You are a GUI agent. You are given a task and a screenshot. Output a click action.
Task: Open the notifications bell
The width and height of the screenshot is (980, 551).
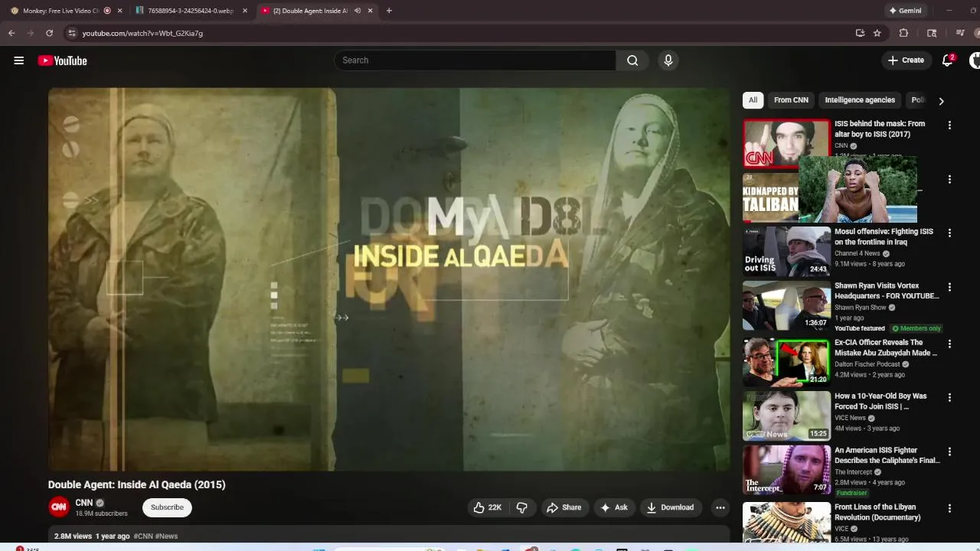tap(947, 60)
